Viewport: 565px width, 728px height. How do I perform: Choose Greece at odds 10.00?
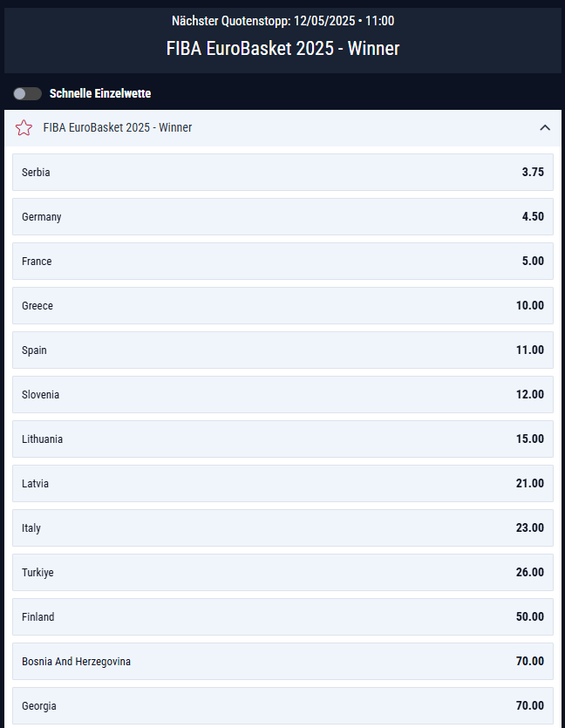click(x=282, y=305)
